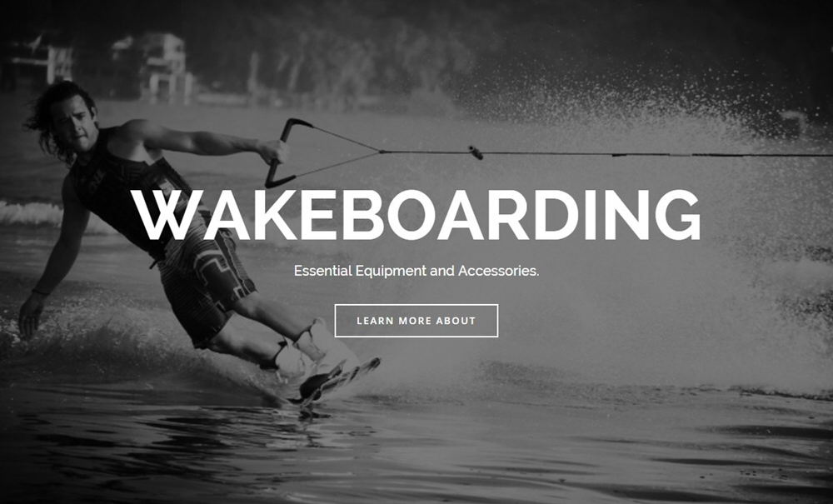Click the Essential Equipment and Accessories subtitle
The width and height of the screenshot is (833, 504).
point(416,271)
